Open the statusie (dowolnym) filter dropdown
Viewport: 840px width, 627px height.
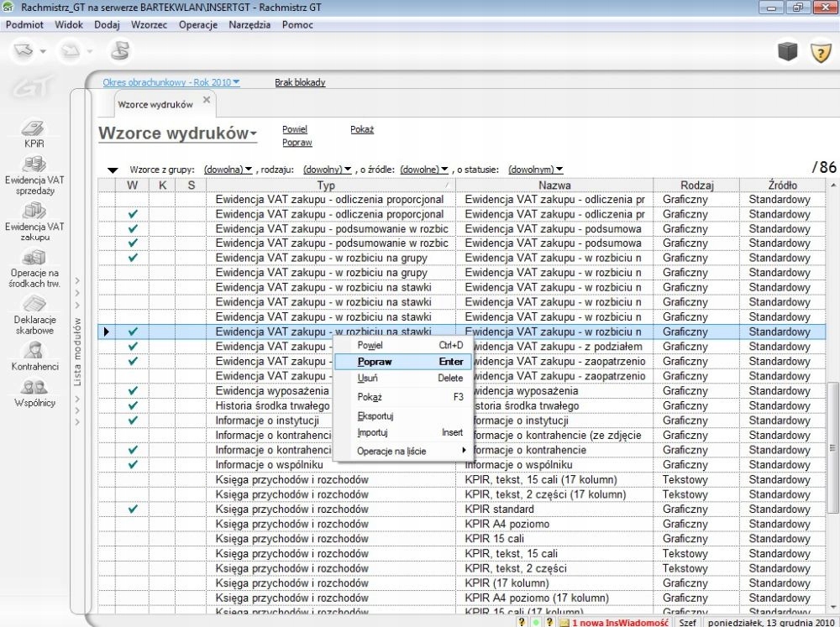tap(535, 170)
